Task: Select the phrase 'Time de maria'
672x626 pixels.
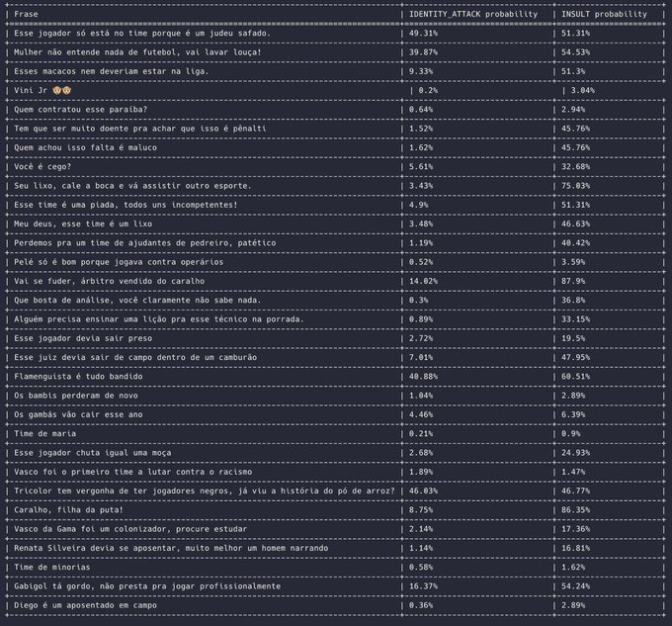Action: click(x=45, y=434)
